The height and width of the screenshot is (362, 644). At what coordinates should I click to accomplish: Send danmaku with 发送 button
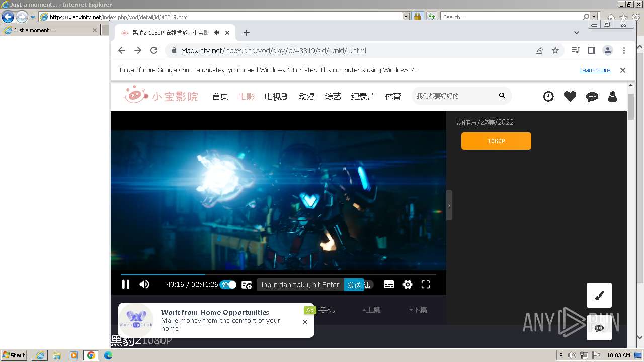355,285
